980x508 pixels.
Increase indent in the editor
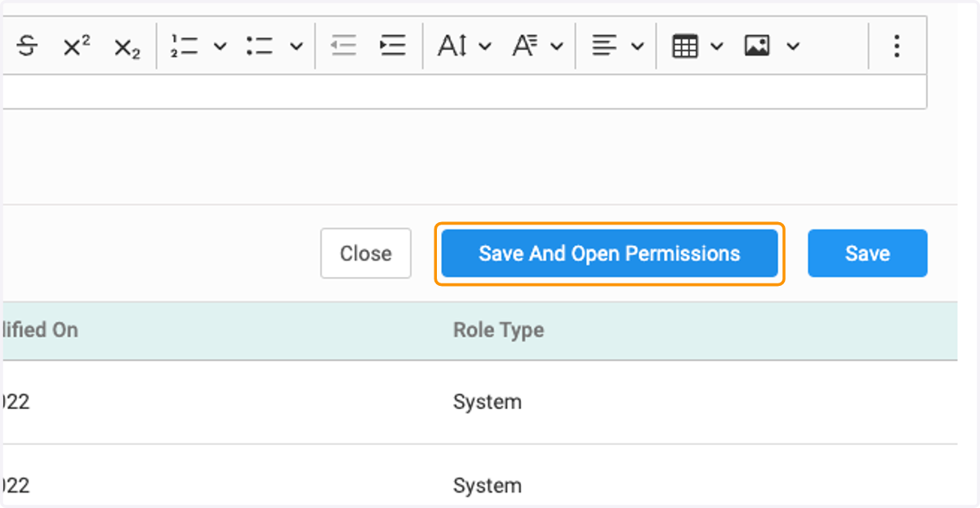[x=393, y=47]
